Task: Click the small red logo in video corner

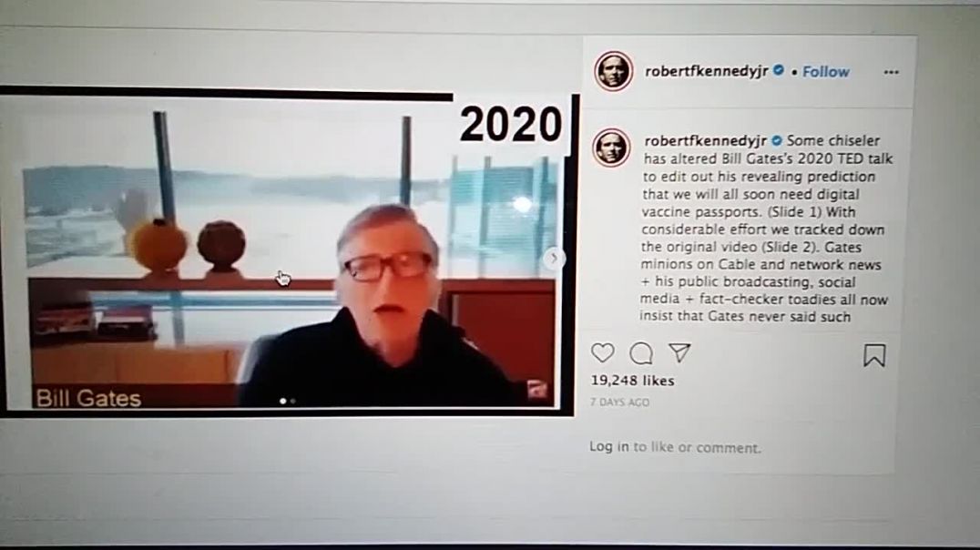Action: click(536, 390)
